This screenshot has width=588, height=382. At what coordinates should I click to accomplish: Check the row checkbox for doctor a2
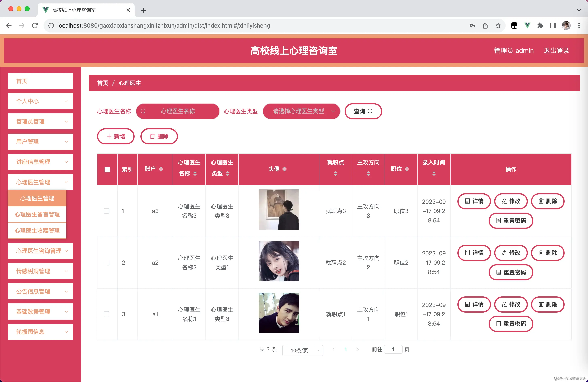tap(107, 263)
